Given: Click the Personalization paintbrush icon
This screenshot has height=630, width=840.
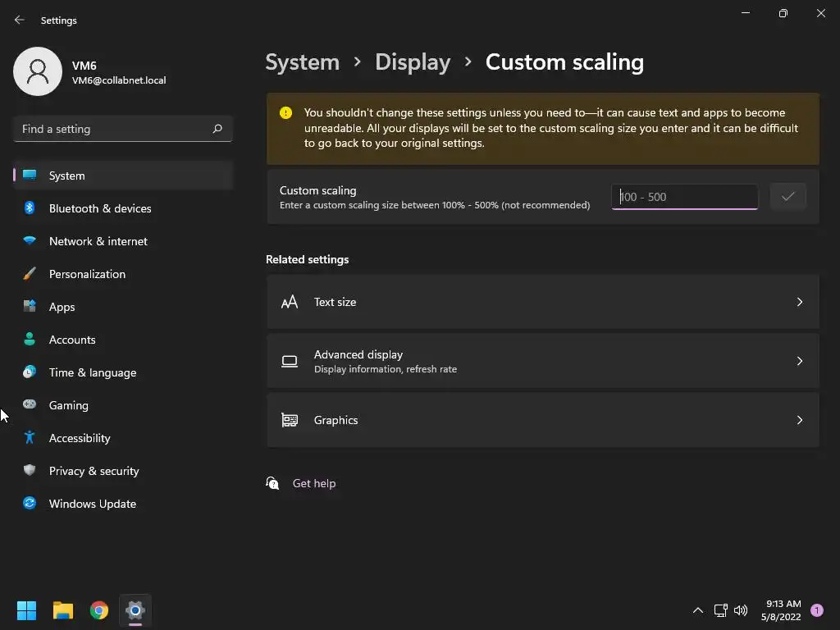Looking at the screenshot, I should [30, 274].
